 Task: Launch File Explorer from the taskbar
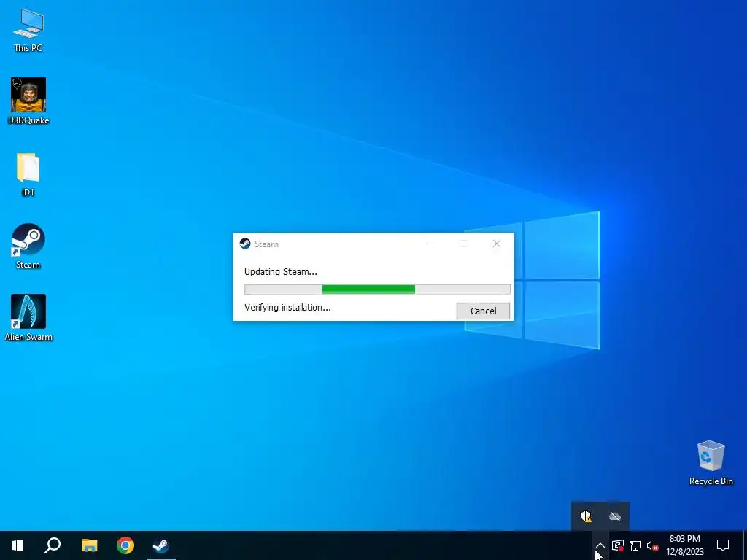tap(89, 545)
